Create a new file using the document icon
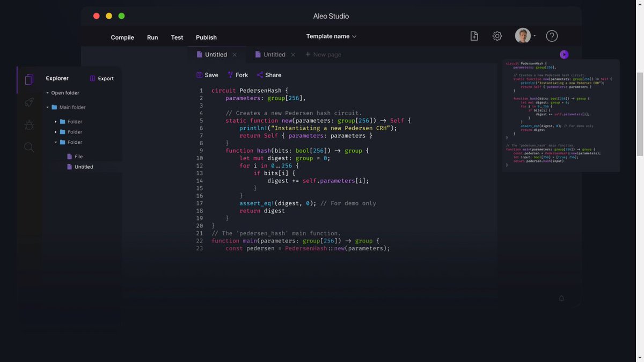The width and height of the screenshot is (644, 362). (x=474, y=35)
